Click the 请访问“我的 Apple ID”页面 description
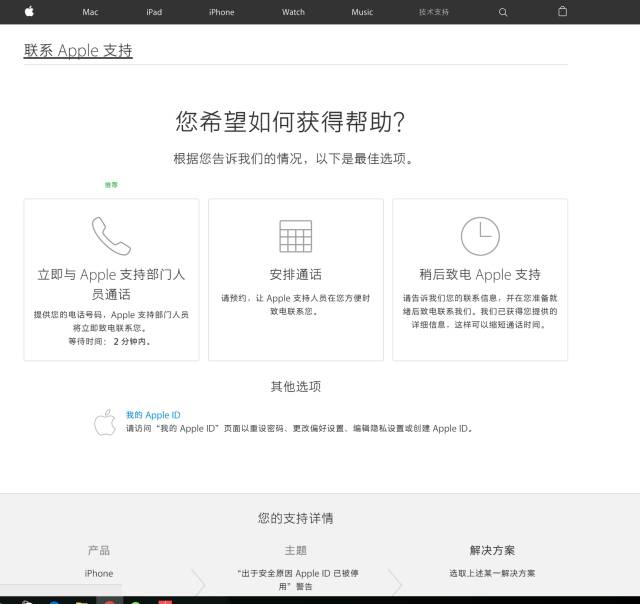Image resolution: width=640 pixels, height=604 pixels. point(299,429)
